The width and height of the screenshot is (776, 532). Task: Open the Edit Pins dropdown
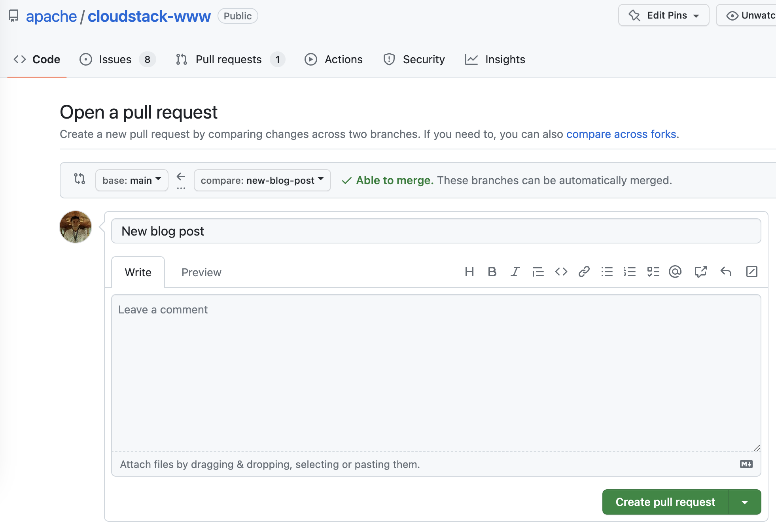[x=664, y=15]
